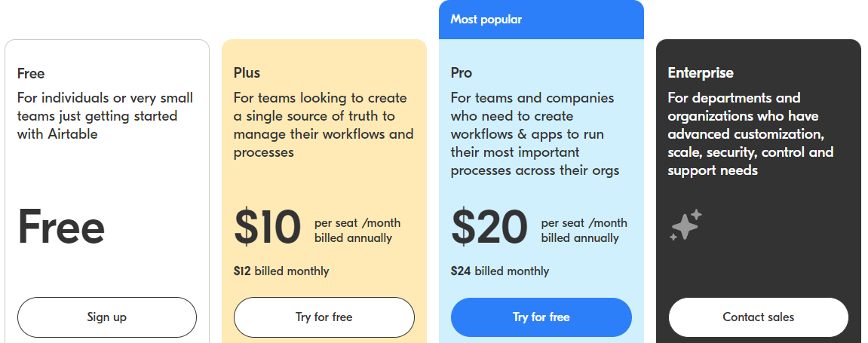Select the Most popular banner label
The width and height of the screenshot is (868, 343).
(486, 20)
